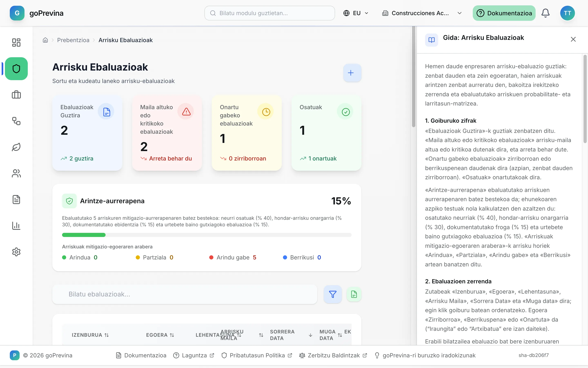This screenshot has width=588, height=368.
Task: Click the clock icon on Onartu gabeko card
Action: (x=266, y=112)
